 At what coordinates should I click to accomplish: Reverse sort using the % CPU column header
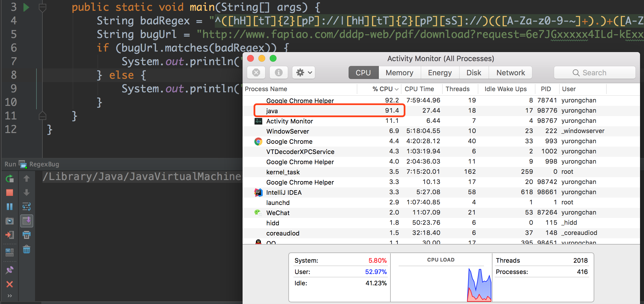(385, 89)
